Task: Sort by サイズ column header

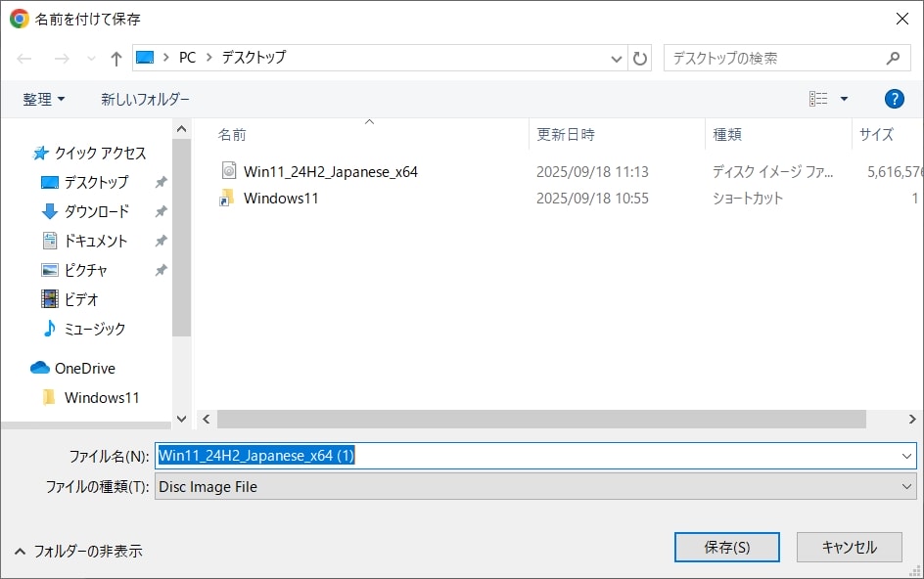Action: [876, 135]
